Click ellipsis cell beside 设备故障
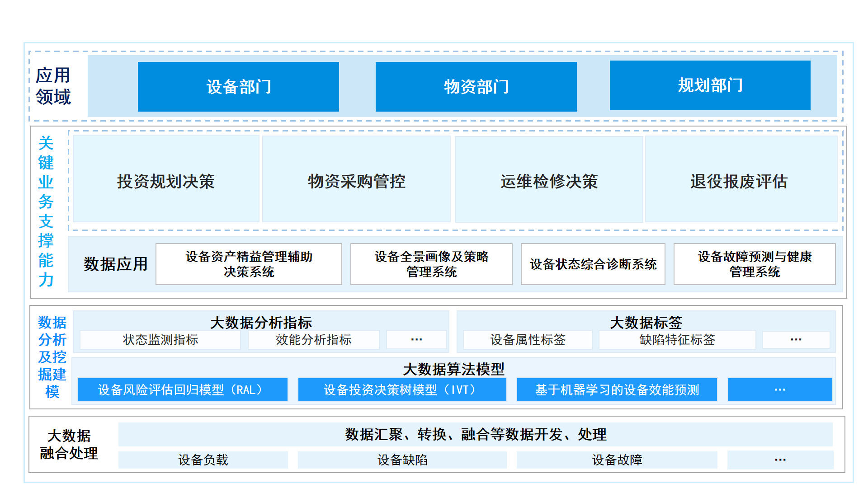 [x=780, y=460]
